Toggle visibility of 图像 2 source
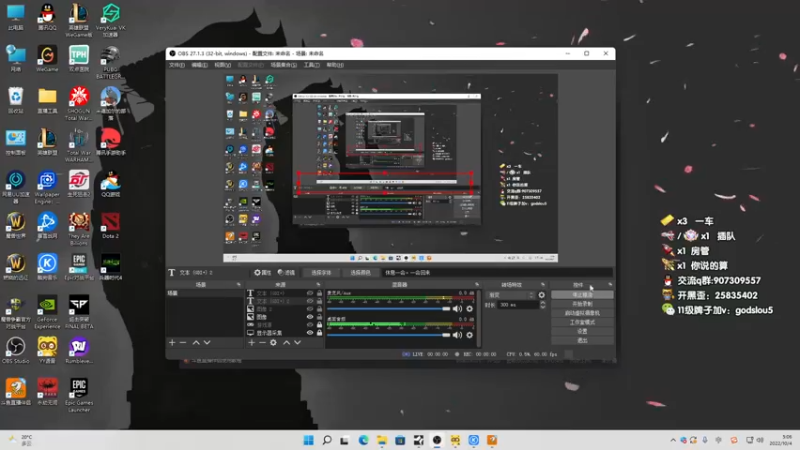The width and height of the screenshot is (800, 450). (x=310, y=309)
